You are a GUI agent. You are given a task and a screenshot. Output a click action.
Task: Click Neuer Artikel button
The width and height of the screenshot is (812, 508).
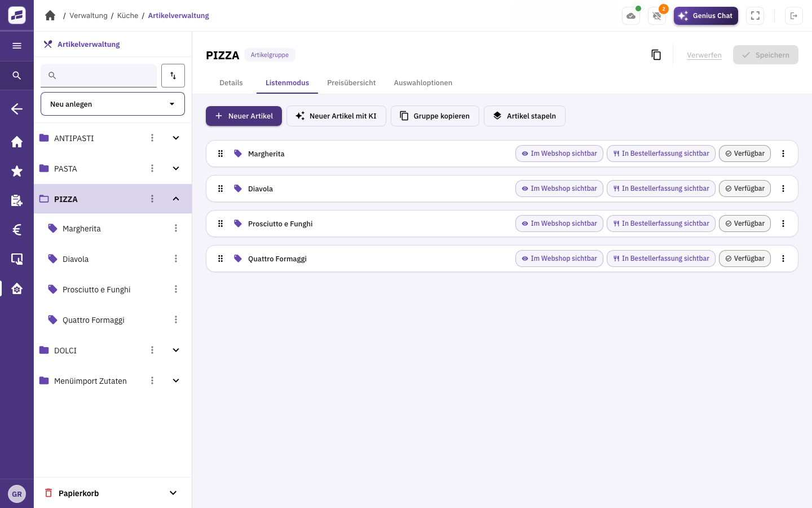(x=244, y=116)
